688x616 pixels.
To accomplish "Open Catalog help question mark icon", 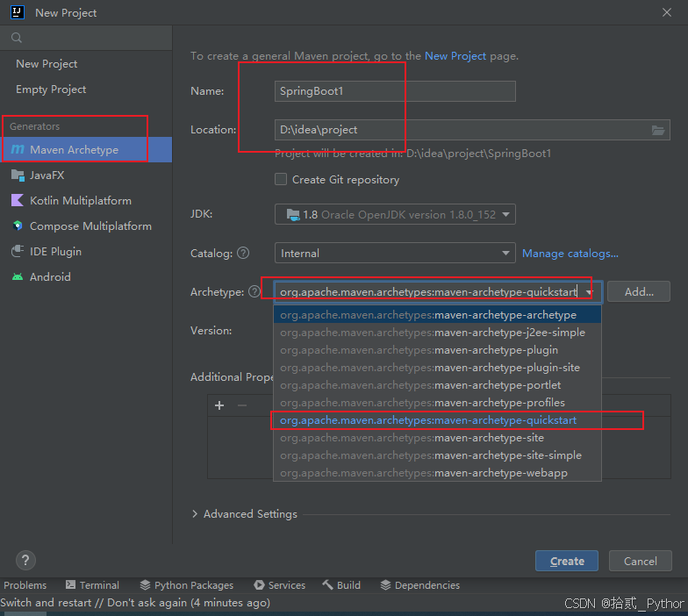I will pos(243,253).
